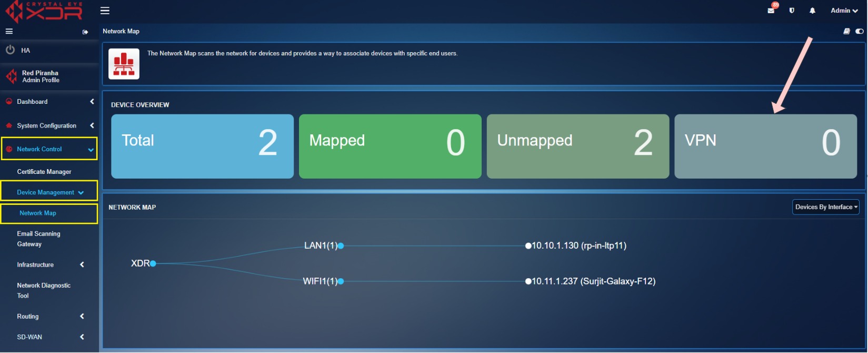Click the red network map app icon
This screenshot has height=353, width=868.
124,64
